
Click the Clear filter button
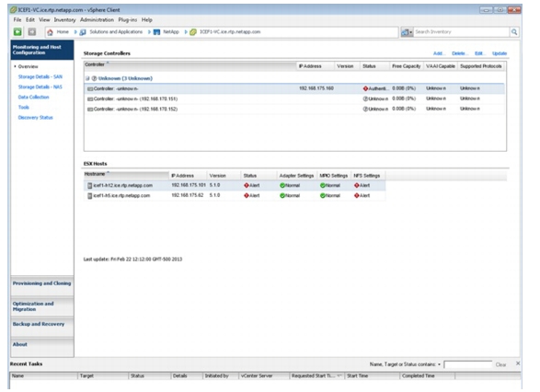click(500, 364)
